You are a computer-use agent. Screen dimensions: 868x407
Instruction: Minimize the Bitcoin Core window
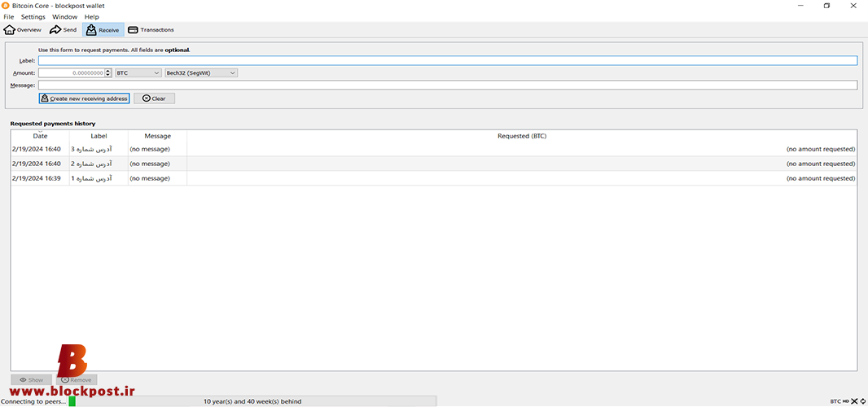point(801,6)
